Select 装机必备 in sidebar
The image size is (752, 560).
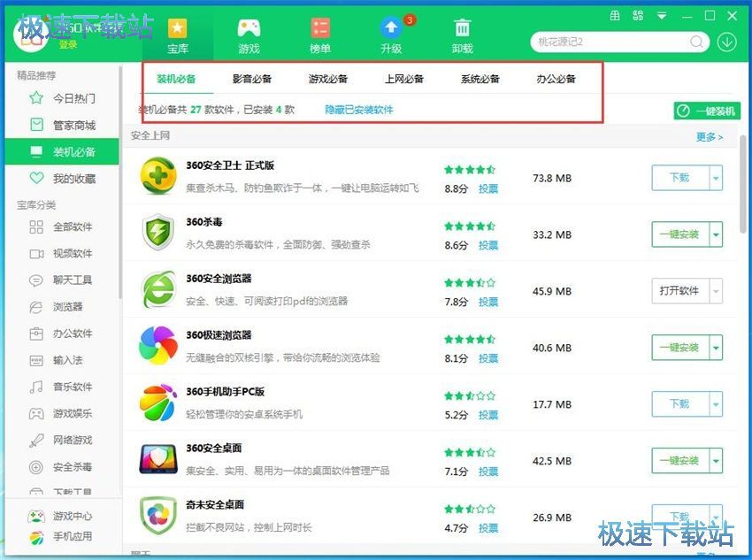pos(61,152)
